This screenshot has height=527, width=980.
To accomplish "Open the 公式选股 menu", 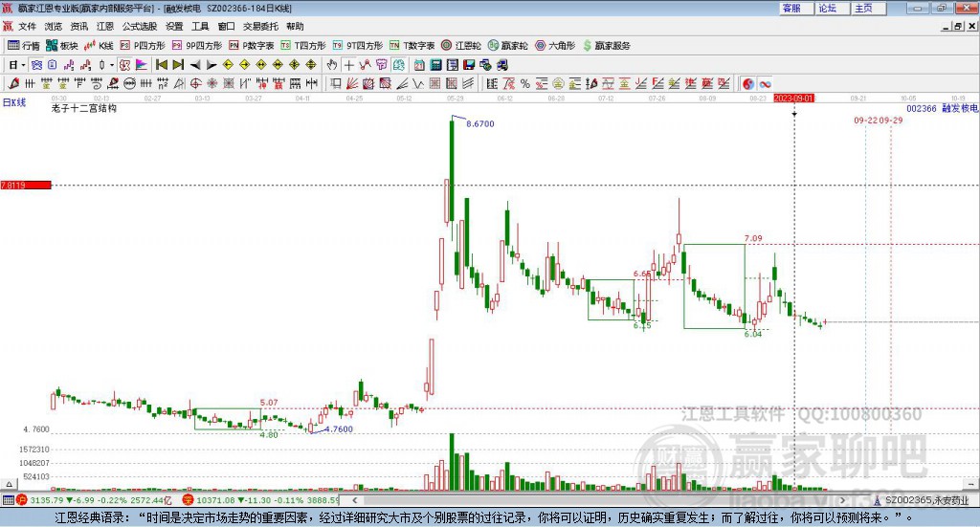I will pyautogui.click(x=140, y=26).
